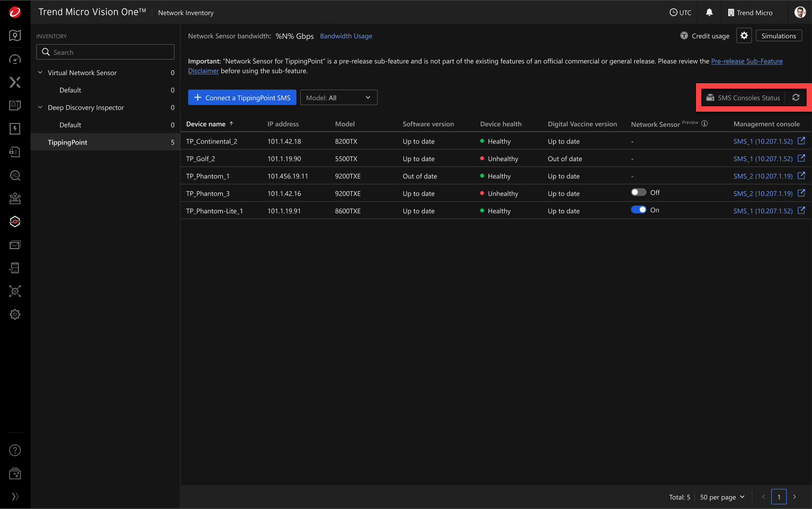Viewport: 812px width, 509px height.
Task: Sort by the Device name column header
Action: click(206, 124)
